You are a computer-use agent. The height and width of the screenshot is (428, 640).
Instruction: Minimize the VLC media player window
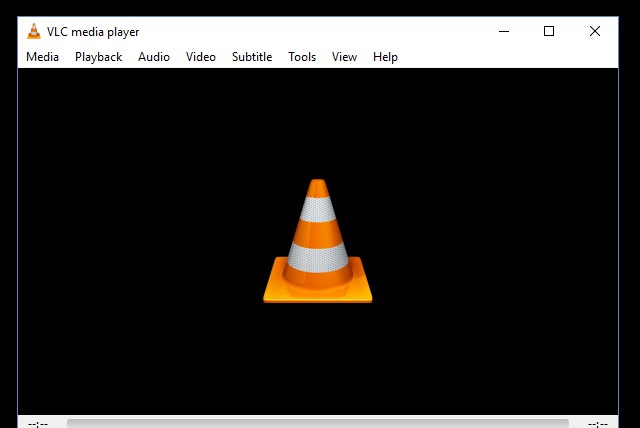(x=504, y=31)
